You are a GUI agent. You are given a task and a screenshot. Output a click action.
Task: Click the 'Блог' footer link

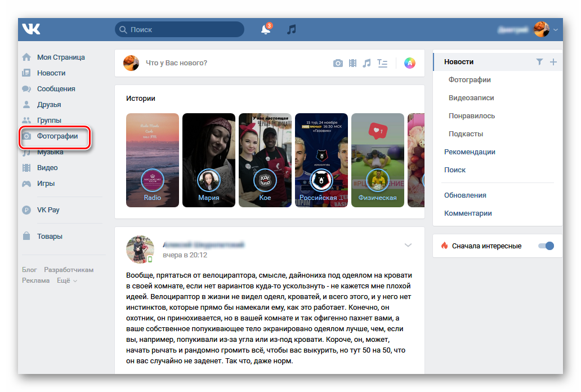29,270
